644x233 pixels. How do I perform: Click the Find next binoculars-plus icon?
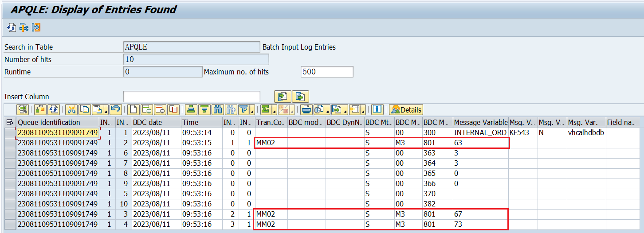[231, 109]
